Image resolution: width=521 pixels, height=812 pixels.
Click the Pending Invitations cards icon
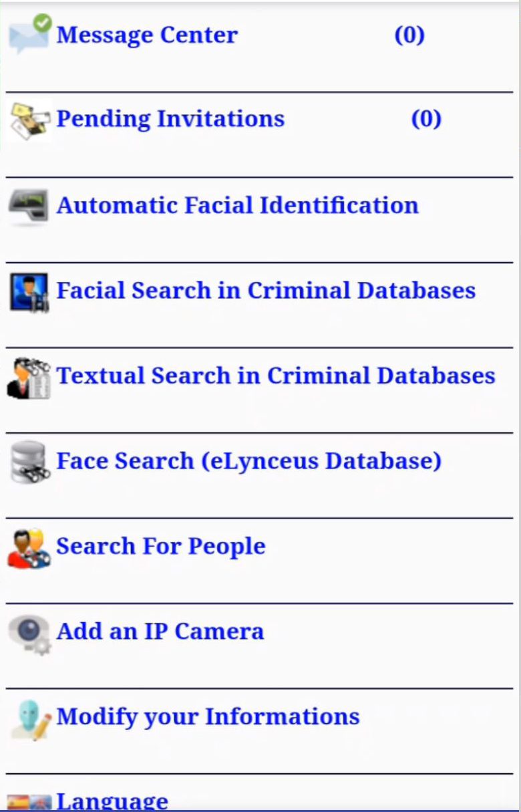click(x=30, y=120)
